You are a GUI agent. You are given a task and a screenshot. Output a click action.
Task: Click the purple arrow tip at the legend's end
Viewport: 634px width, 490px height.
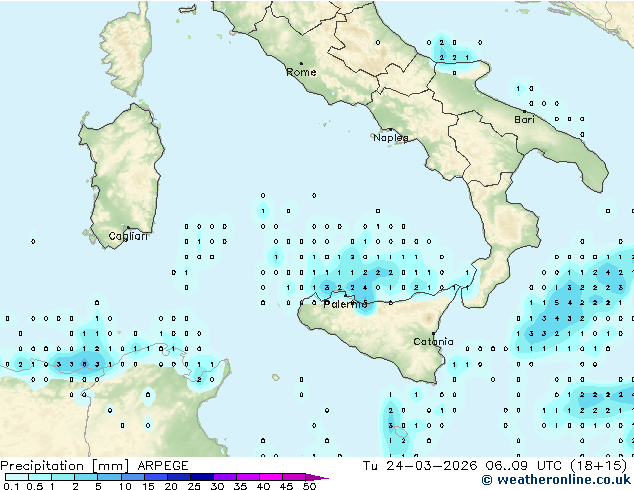pyautogui.click(x=317, y=477)
